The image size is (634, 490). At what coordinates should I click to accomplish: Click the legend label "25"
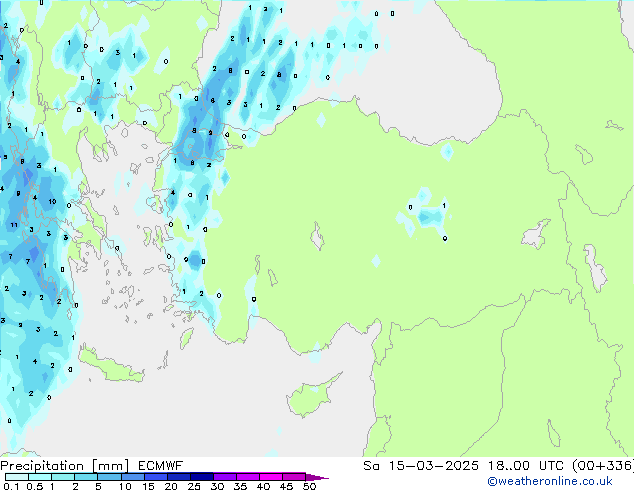pyautogui.click(x=194, y=486)
